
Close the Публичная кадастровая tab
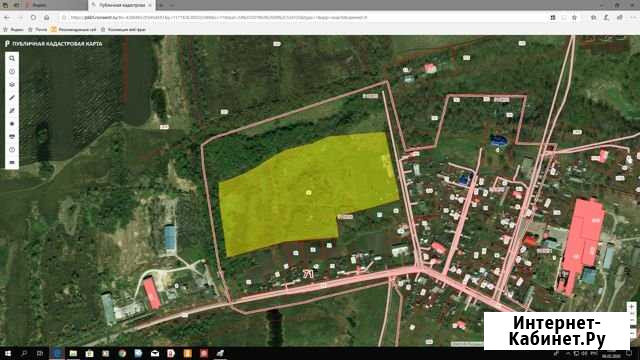[150, 5]
